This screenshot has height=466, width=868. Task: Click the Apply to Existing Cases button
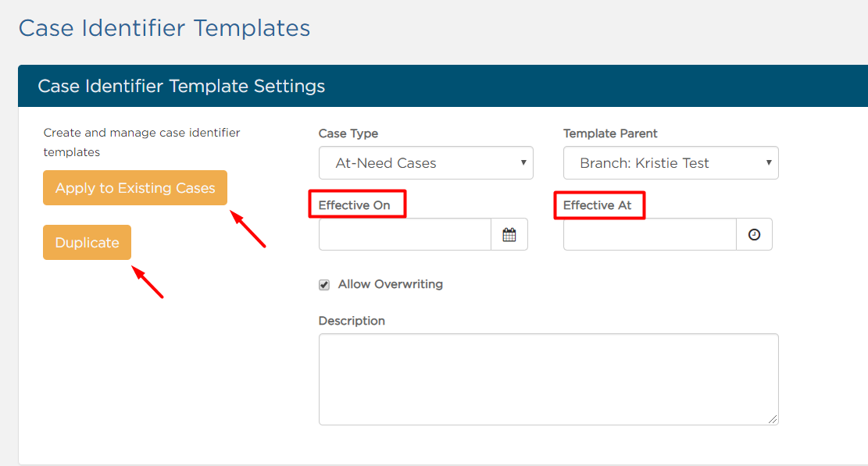pos(135,188)
